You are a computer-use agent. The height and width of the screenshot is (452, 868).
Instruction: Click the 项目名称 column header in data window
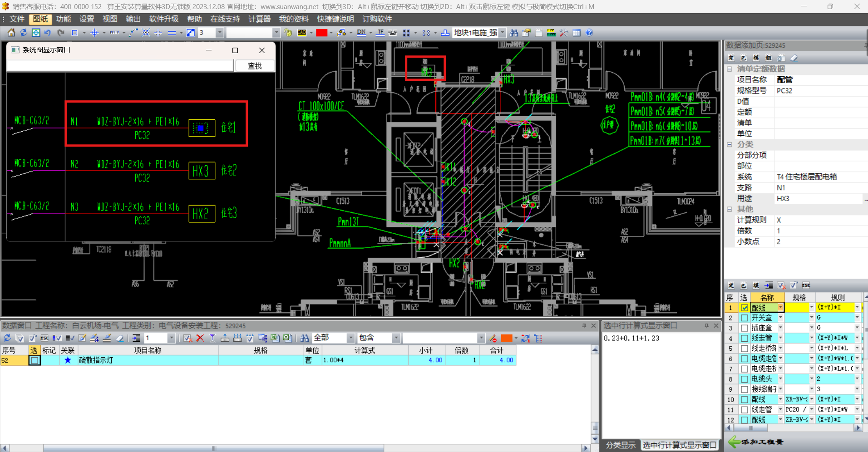pos(148,350)
